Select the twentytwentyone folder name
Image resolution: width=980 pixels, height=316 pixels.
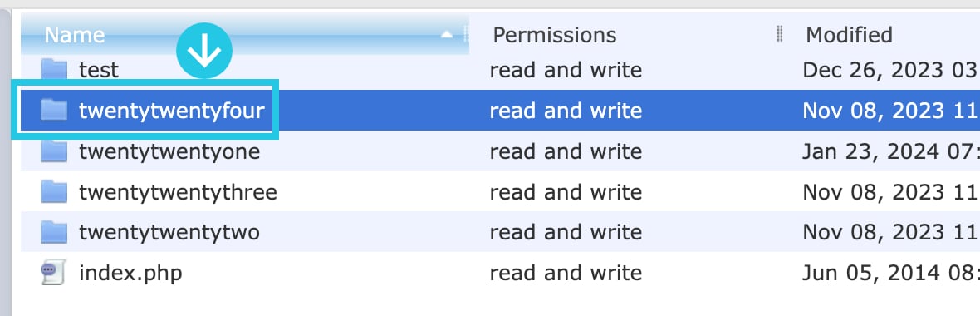click(x=169, y=151)
